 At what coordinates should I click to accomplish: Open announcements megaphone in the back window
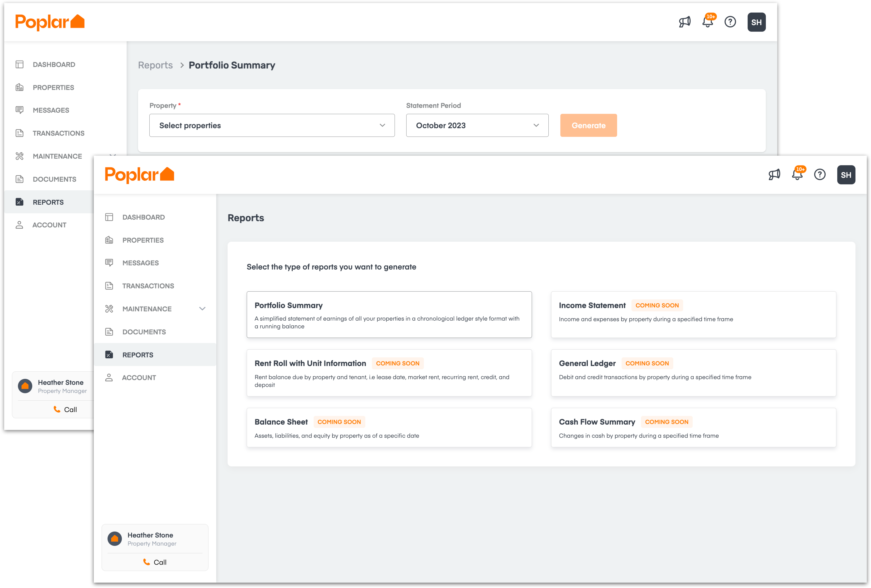[685, 22]
